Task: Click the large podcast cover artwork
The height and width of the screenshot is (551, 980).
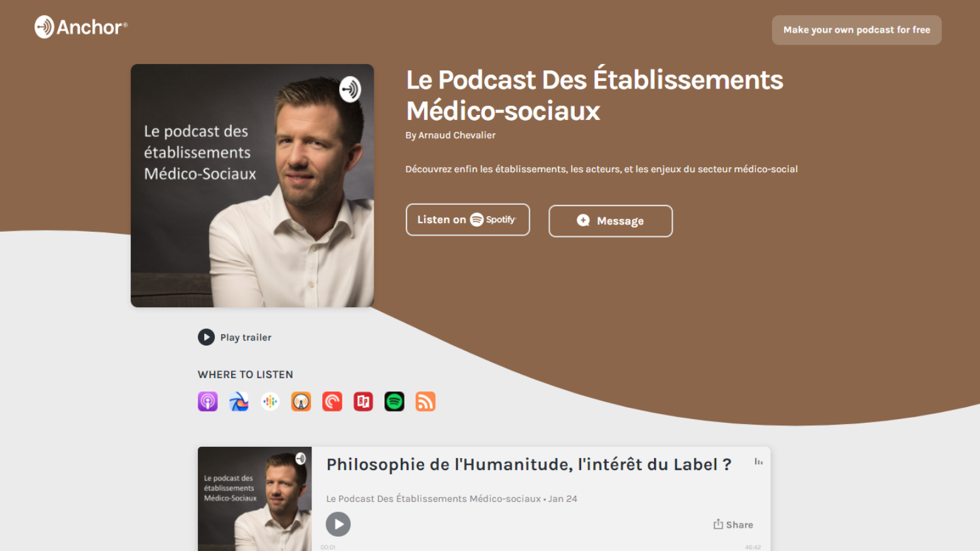Action: [x=252, y=185]
